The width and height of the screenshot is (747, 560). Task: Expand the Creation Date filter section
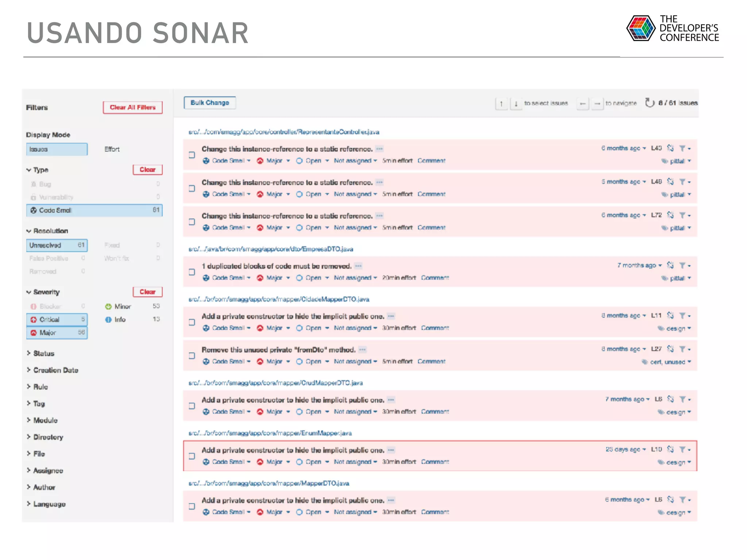point(52,370)
